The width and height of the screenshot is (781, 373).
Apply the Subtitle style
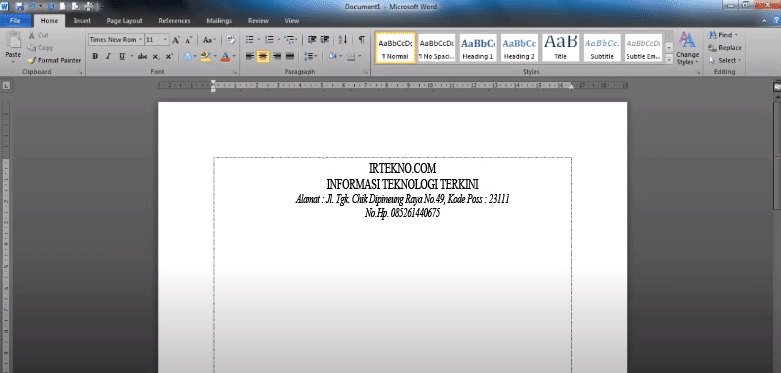coord(602,48)
